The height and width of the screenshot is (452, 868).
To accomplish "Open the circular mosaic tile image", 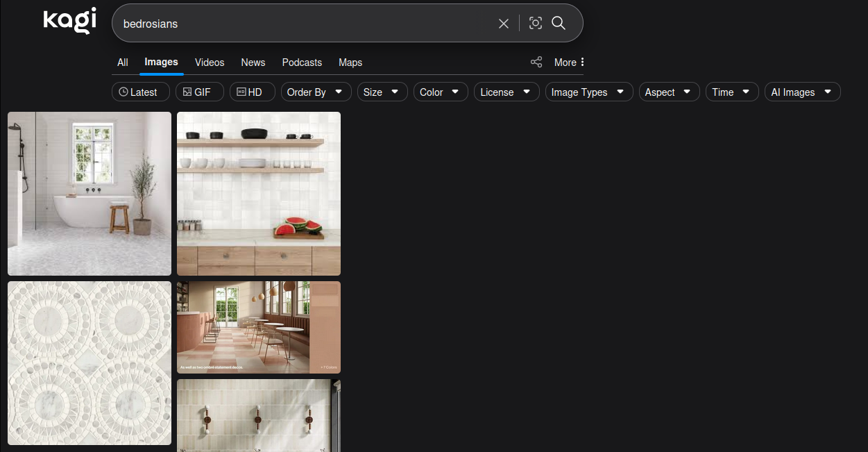I will 90,363.
